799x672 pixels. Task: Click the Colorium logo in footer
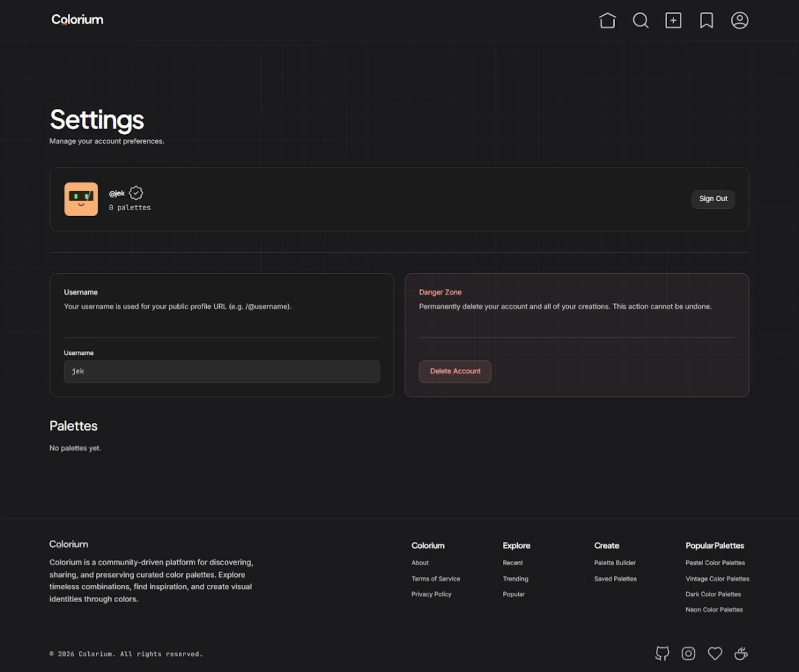(69, 544)
